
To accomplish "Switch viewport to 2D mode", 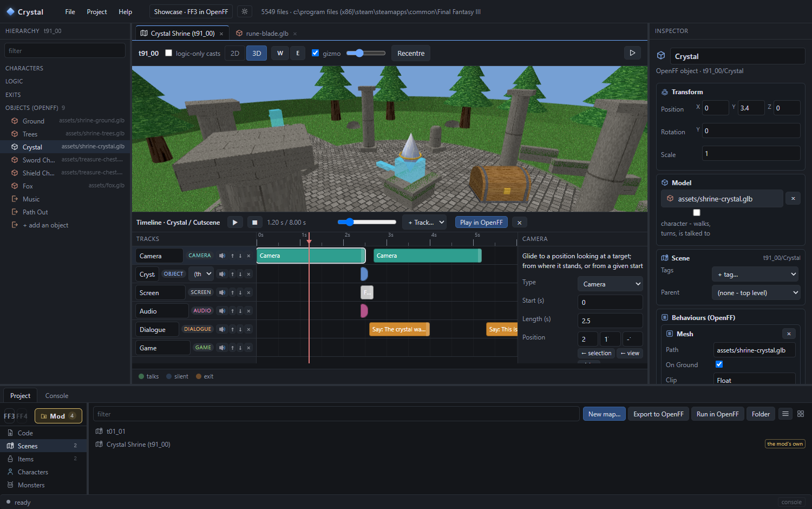I will 235,53.
